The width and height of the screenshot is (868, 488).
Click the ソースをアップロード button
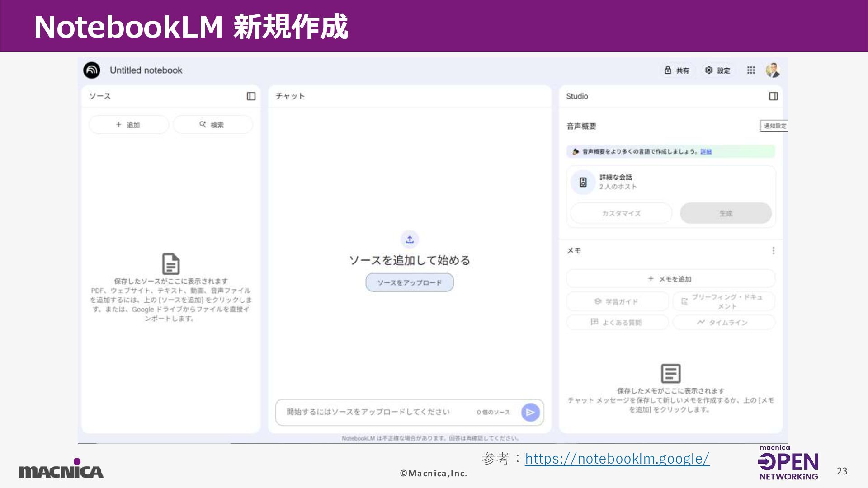410,282
